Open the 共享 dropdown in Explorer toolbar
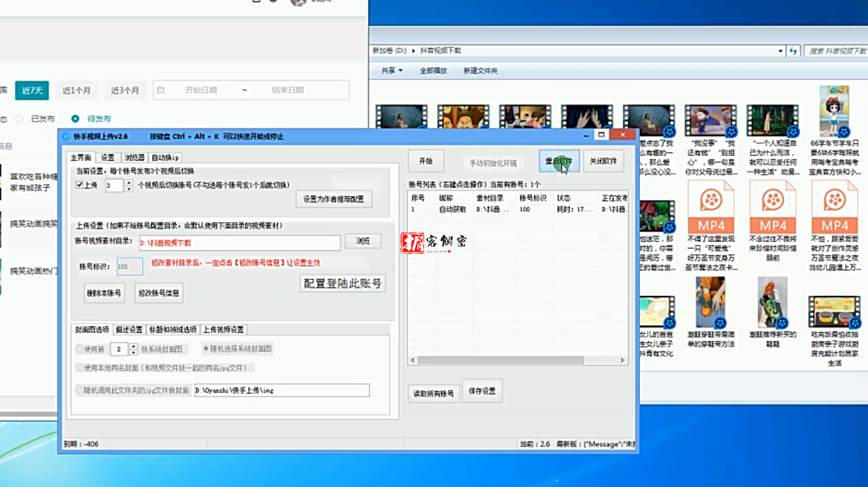 [392, 71]
